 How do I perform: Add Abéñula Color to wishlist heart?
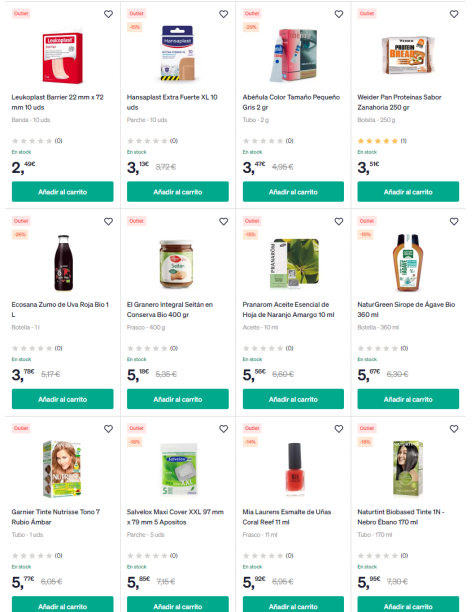tap(339, 14)
